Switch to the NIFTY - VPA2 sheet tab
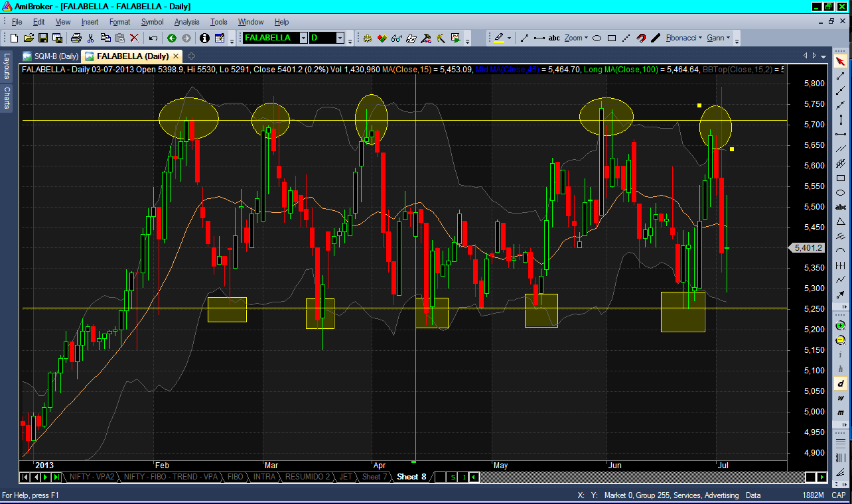 coord(92,477)
